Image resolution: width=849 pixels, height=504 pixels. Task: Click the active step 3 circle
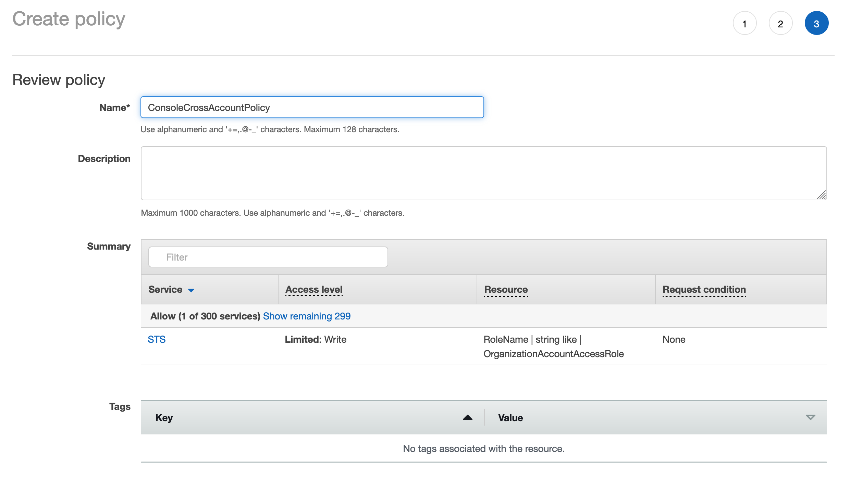point(816,24)
